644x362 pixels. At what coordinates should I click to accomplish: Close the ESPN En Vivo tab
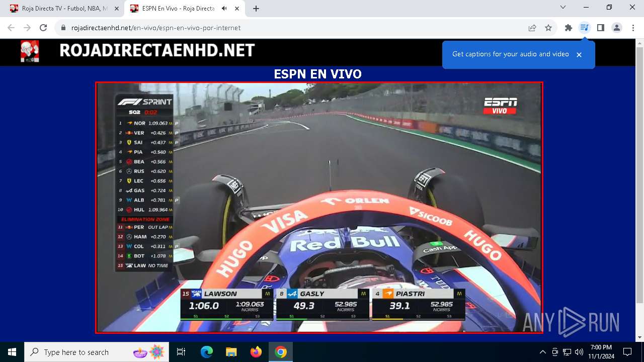point(237,9)
